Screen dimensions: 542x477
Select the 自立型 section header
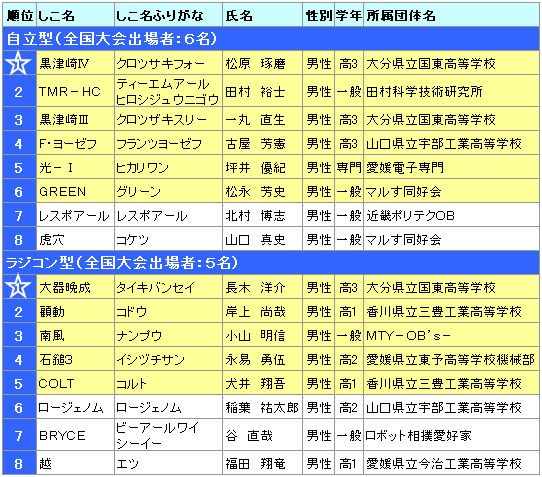click(271, 38)
